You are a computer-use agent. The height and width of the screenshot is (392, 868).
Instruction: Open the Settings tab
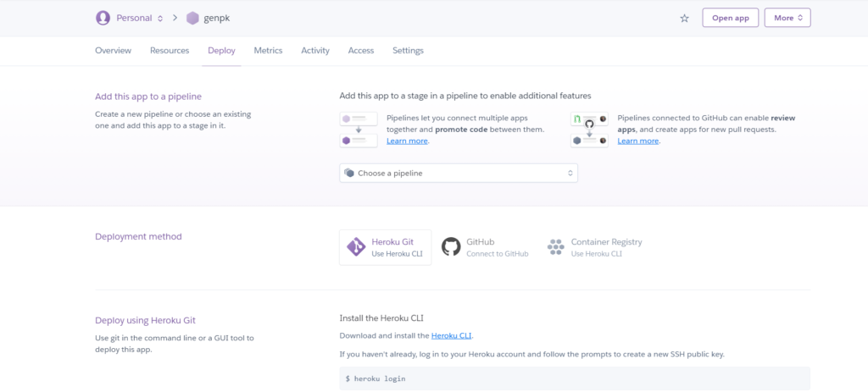408,50
